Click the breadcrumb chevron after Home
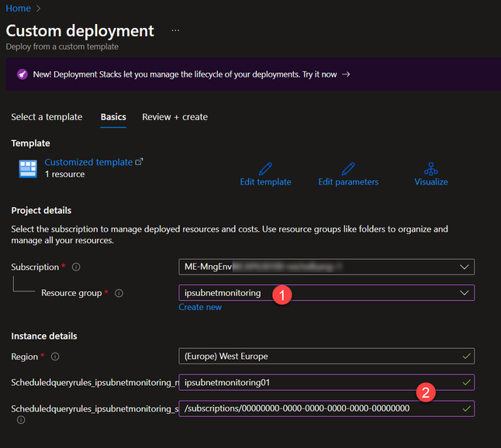 (38, 9)
